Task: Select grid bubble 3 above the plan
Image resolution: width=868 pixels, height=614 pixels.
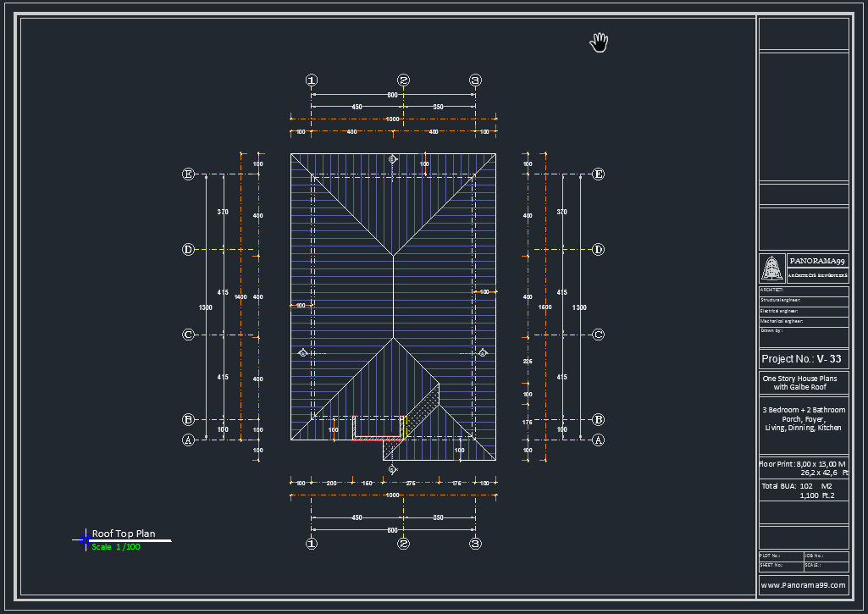Action: (x=476, y=80)
